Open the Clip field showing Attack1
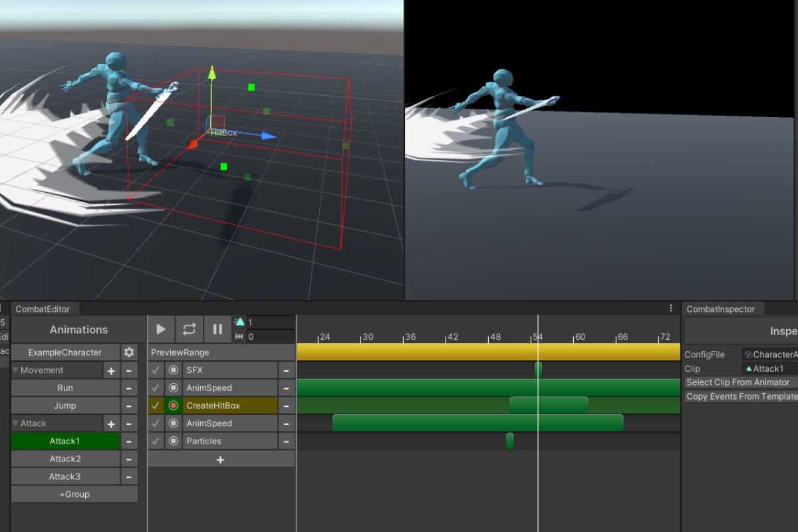798x532 pixels. (770, 368)
